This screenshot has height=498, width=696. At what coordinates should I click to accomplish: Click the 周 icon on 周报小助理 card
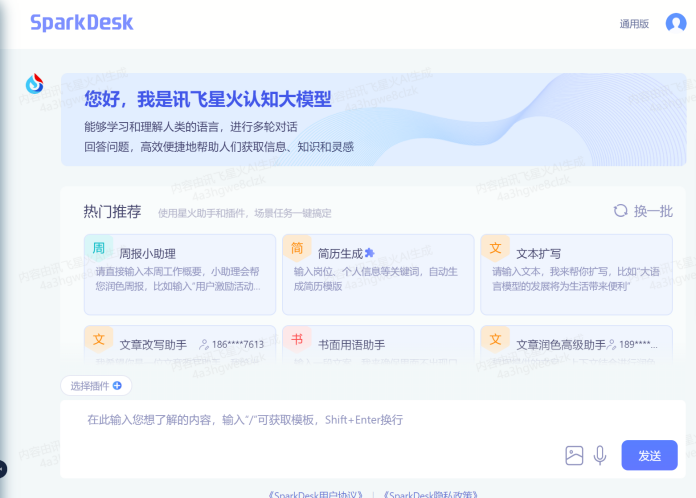click(x=99, y=248)
